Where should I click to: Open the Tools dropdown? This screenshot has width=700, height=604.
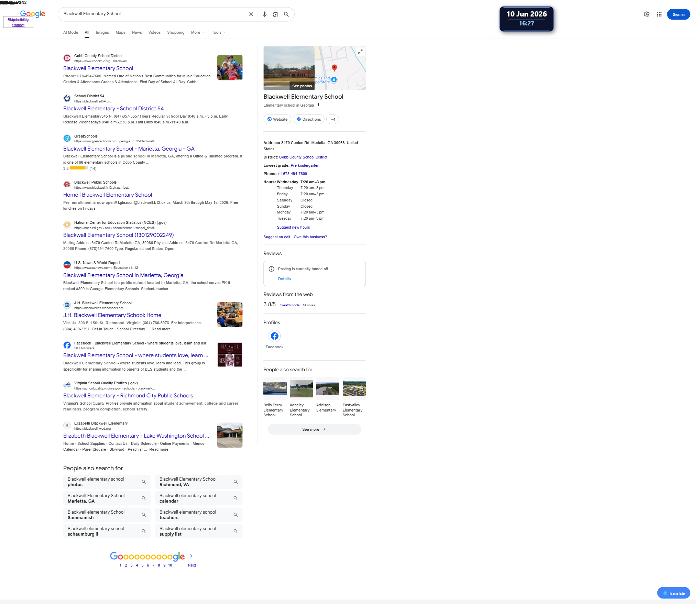[x=219, y=32]
